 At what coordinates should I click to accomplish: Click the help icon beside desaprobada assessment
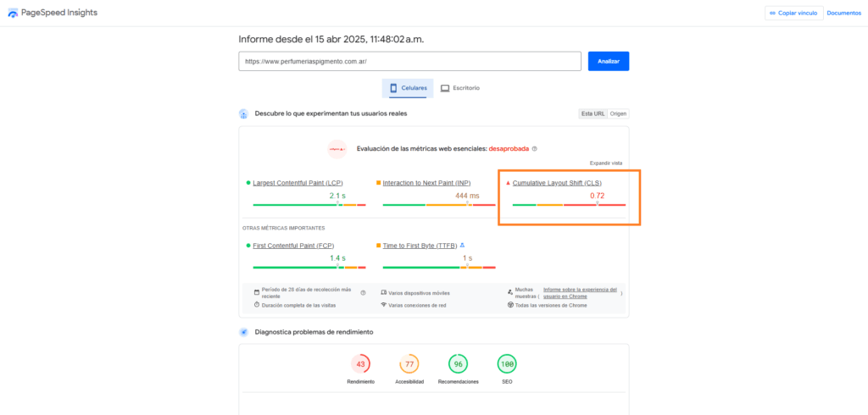tap(535, 149)
